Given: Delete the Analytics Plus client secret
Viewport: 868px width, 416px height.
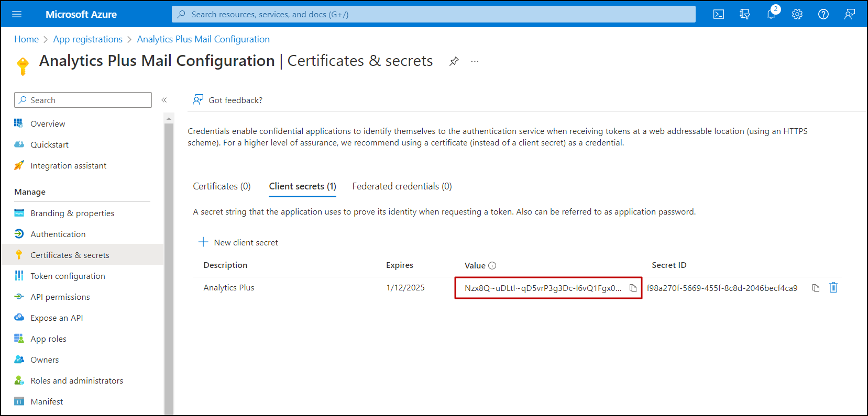Looking at the screenshot, I should (833, 287).
